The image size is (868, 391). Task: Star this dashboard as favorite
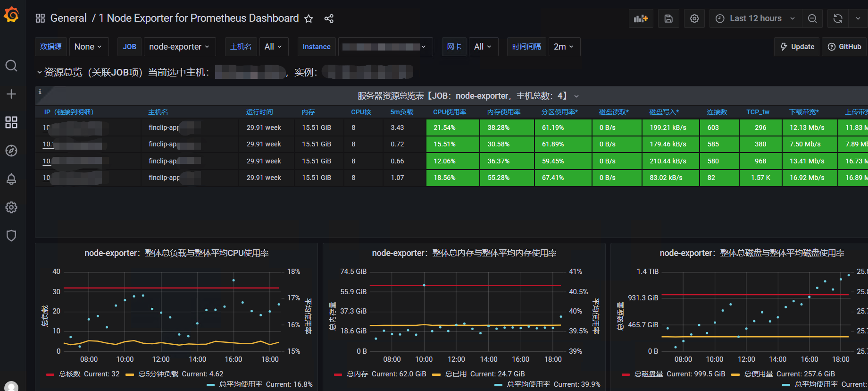coord(309,18)
